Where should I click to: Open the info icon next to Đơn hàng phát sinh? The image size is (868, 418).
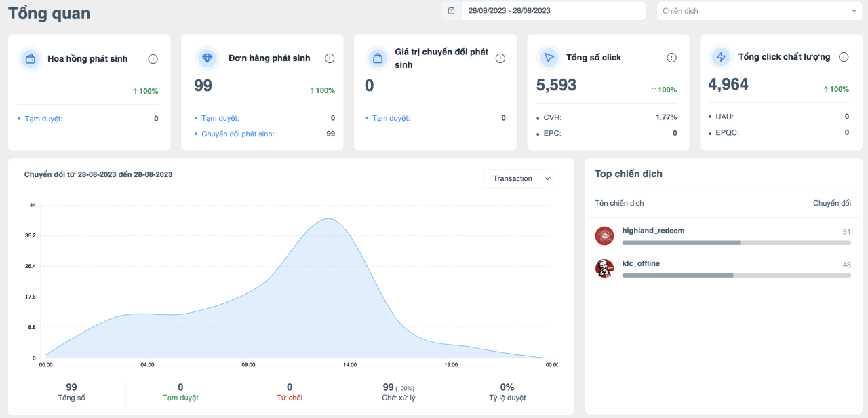pyautogui.click(x=330, y=58)
